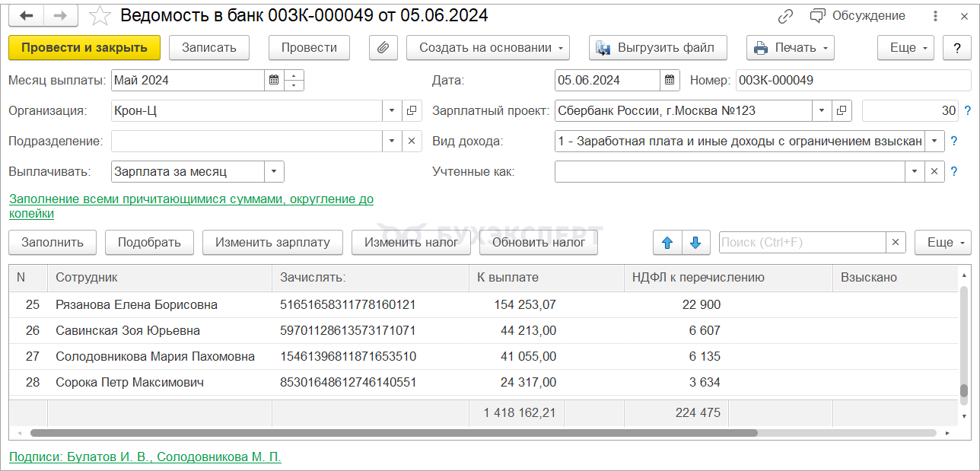Go forward with the right arrow

(61, 15)
